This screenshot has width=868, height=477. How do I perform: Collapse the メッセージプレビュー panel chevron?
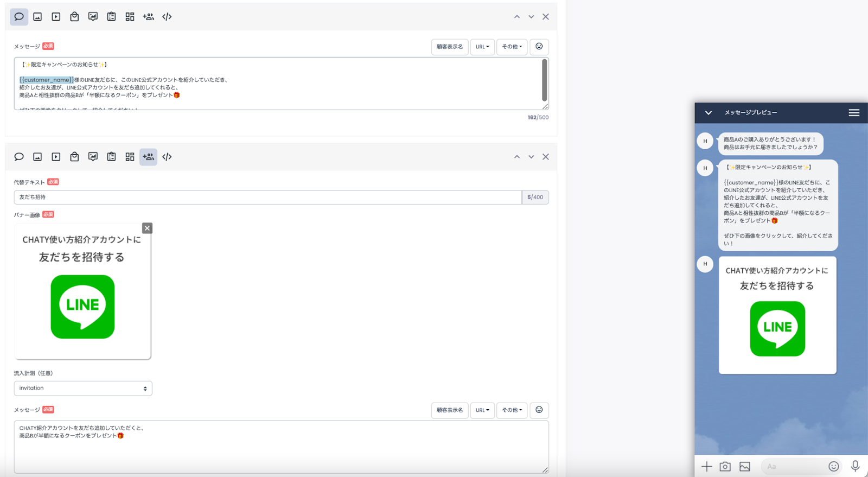tap(708, 113)
